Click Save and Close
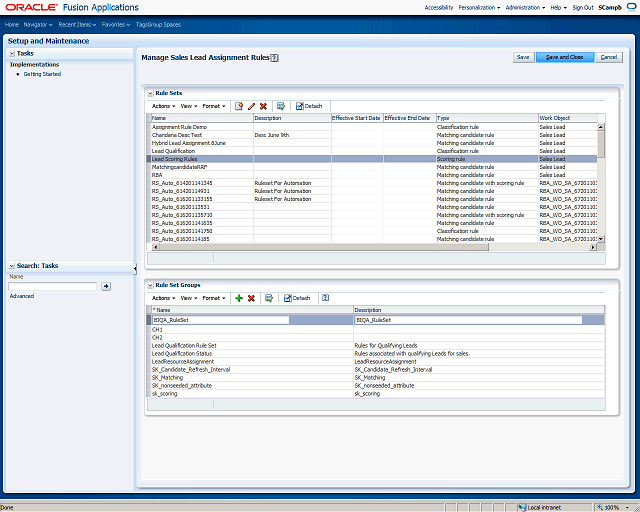This screenshot has height=512, width=640. [564, 57]
